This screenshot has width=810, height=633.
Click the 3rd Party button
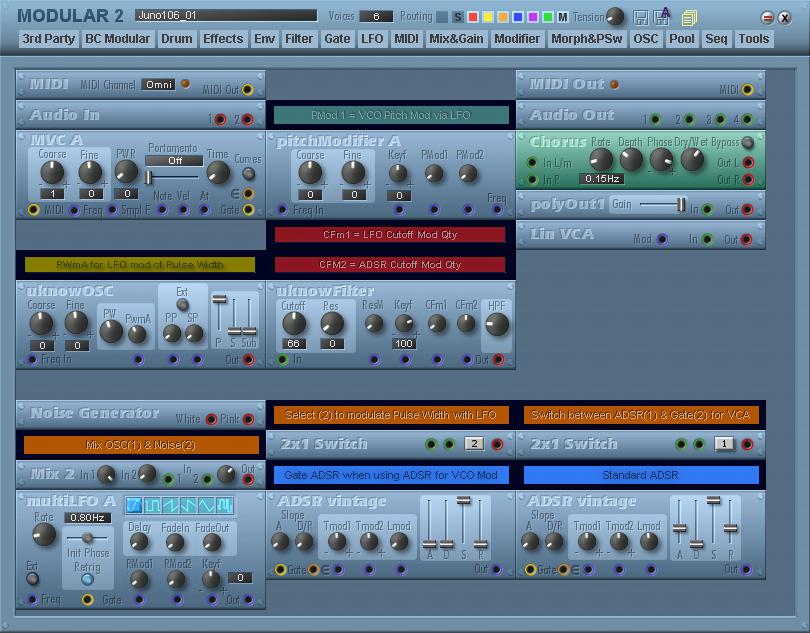[x=48, y=39]
